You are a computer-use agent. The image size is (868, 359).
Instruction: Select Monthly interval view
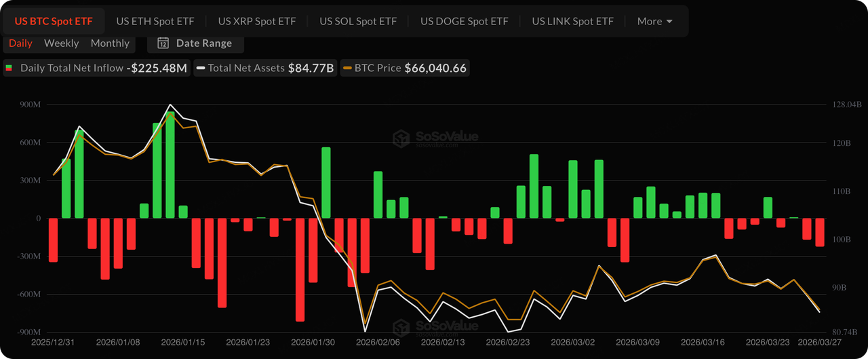click(x=110, y=43)
